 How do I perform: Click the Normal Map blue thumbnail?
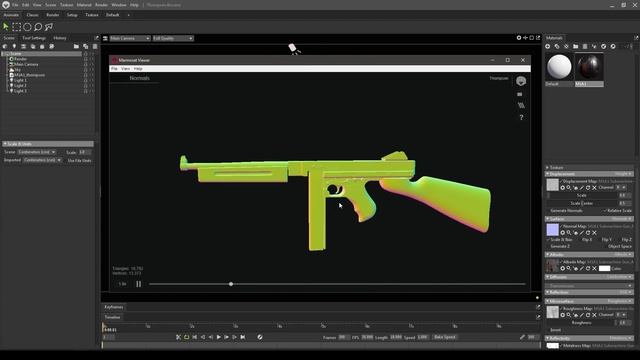pos(553,230)
